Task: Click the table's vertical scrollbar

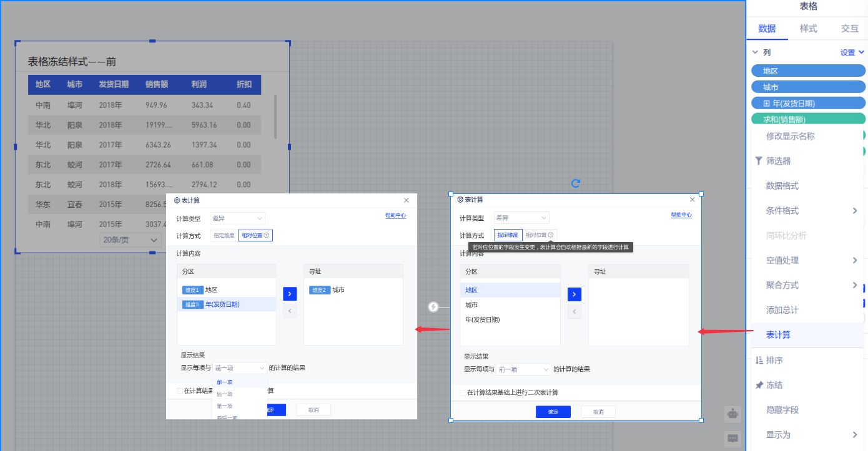Action: click(275, 117)
